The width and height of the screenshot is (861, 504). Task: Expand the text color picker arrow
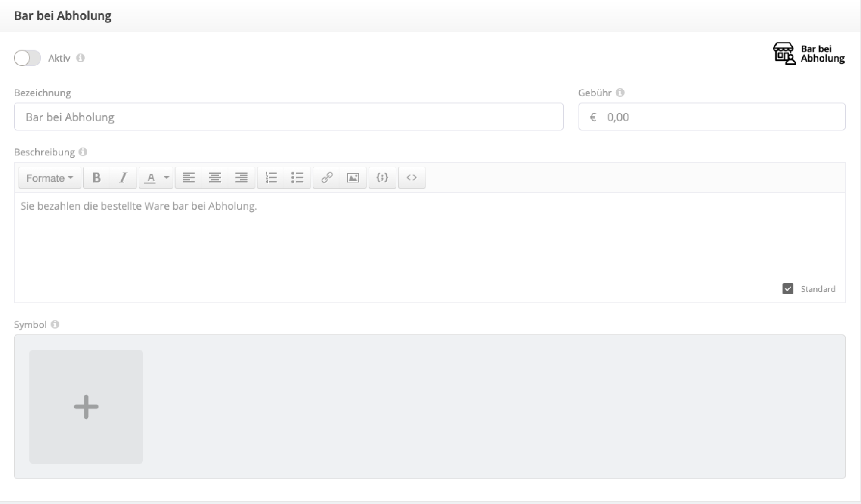(167, 178)
